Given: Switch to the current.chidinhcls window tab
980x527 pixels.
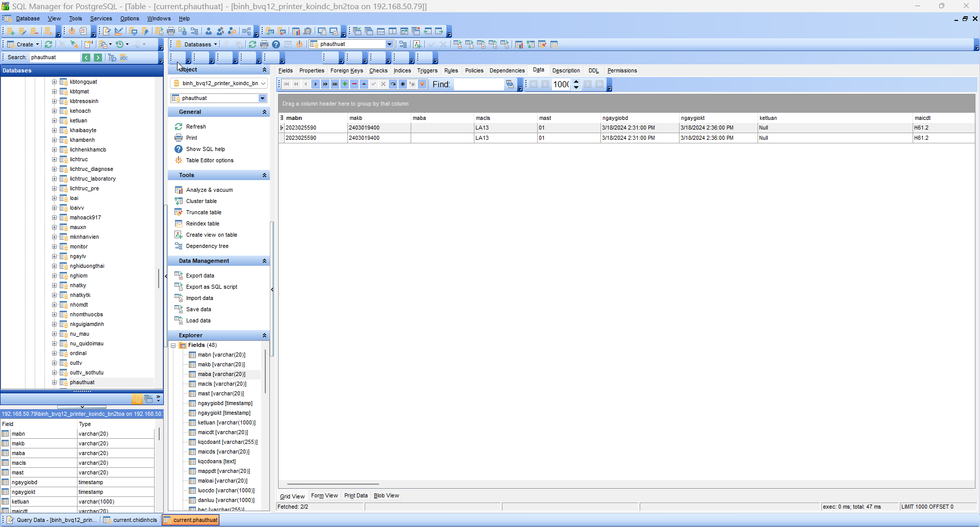Looking at the screenshot, I should 131,520.
